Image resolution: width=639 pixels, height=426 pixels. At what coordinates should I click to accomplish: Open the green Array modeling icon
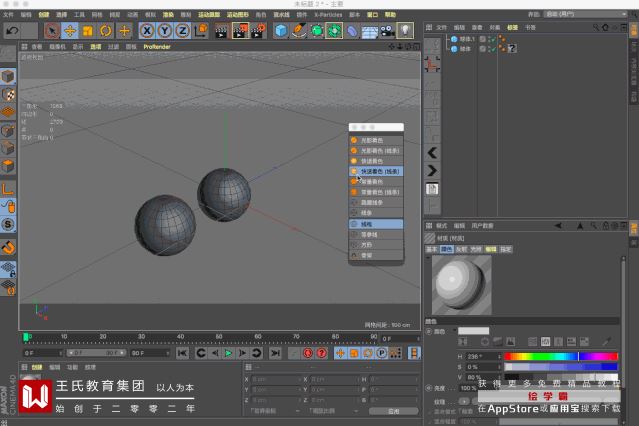point(334,31)
